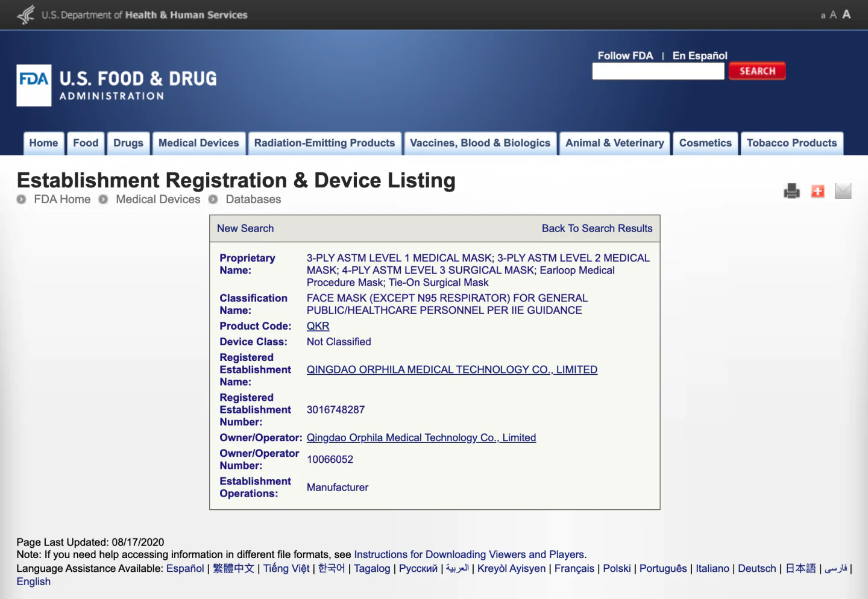Open the Drugs tab
The height and width of the screenshot is (599, 868).
click(x=128, y=143)
